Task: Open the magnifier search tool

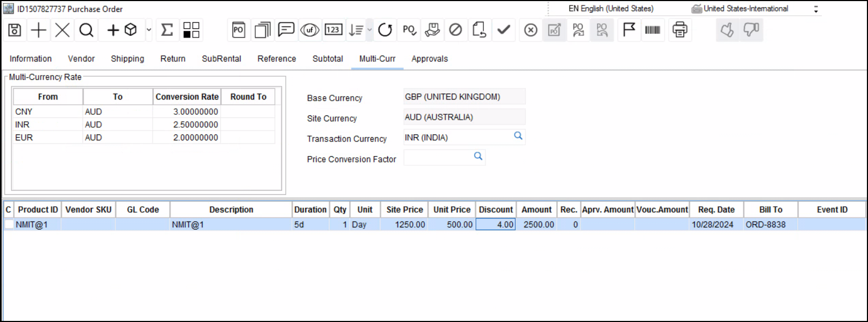Action: tap(86, 30)
